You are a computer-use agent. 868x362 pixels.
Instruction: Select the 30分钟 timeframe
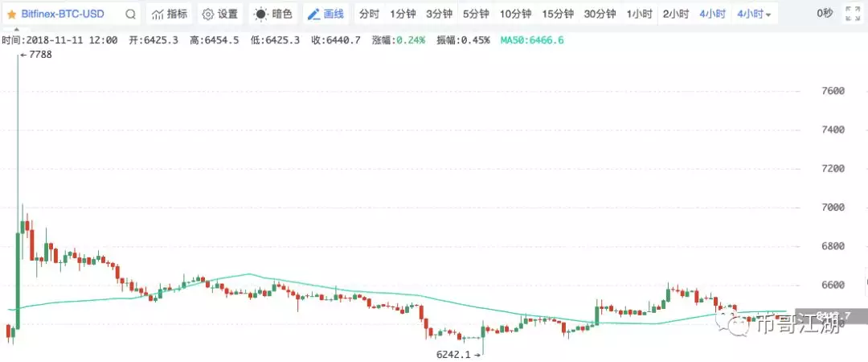point(600,14)
